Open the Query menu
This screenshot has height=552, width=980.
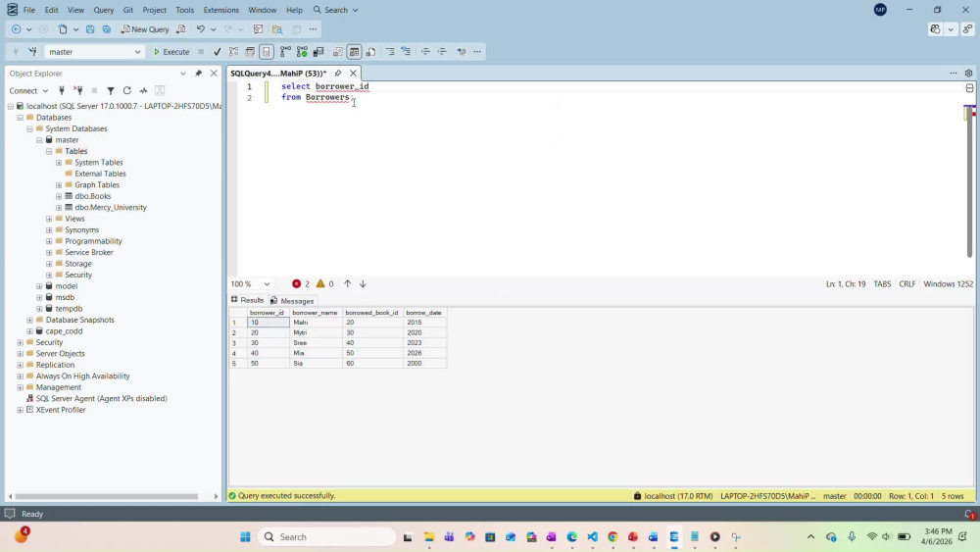(x=104, y=10)
